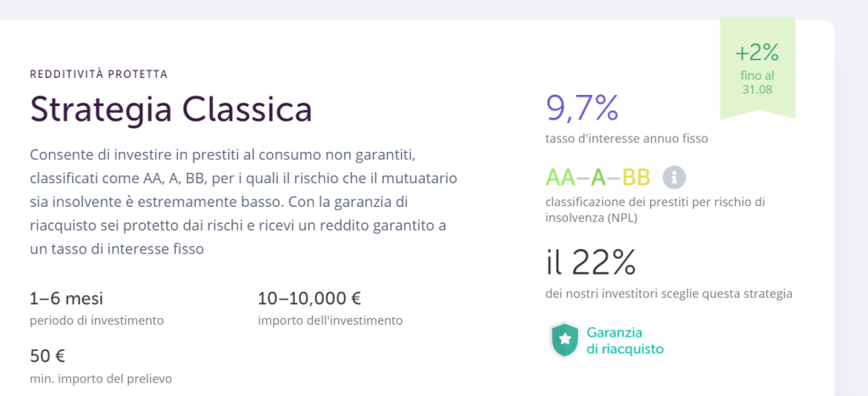Click the Garanzia di riacquisto link
Viewport: 868px width, 396px height.
tap(625, 341)
